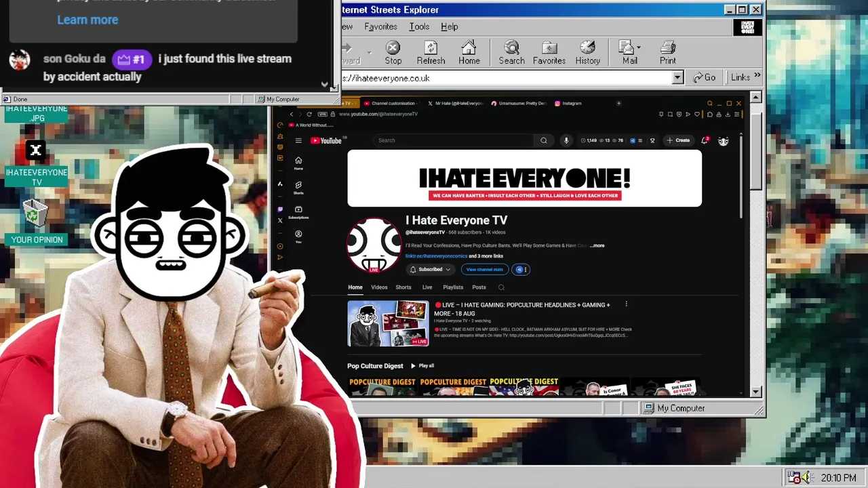Viewport: 868px width, 488px height.
Task: Click the chat window scroll down arrow
Action: [324, 85]
